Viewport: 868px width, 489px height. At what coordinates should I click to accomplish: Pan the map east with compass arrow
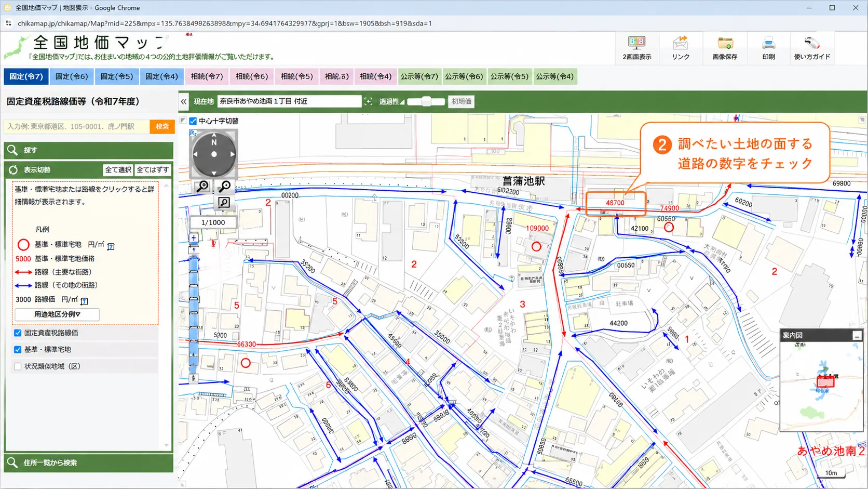[x=233, y=154]
